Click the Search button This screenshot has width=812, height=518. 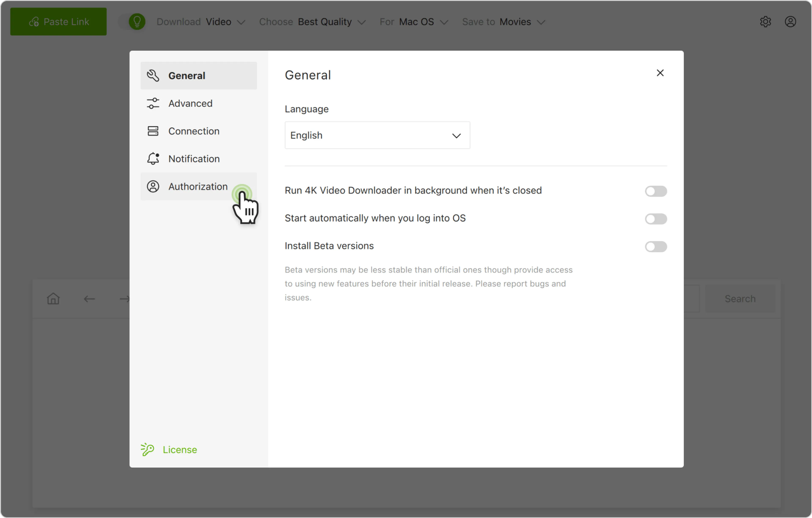point(740,299)
